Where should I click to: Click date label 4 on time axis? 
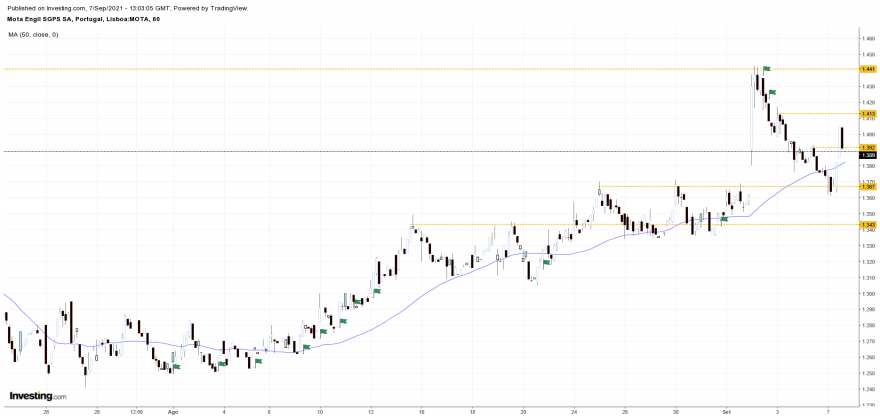coord(224,411)
